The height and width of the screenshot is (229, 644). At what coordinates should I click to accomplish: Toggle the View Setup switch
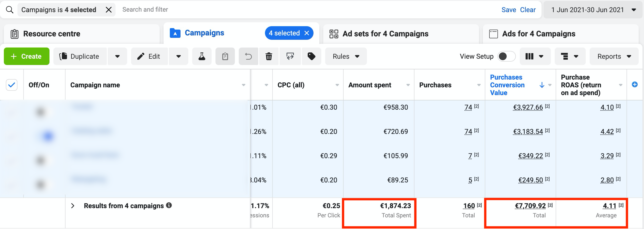click(x=506, y=57)
